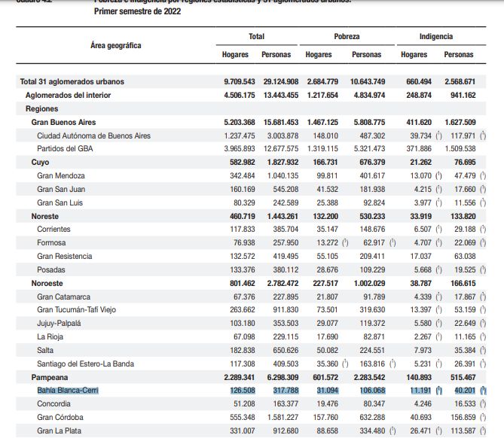The width and height of the screenshot is (504, 438).
Task: Click the 'Gran Catamarca' row label
Action: point(63,297)
